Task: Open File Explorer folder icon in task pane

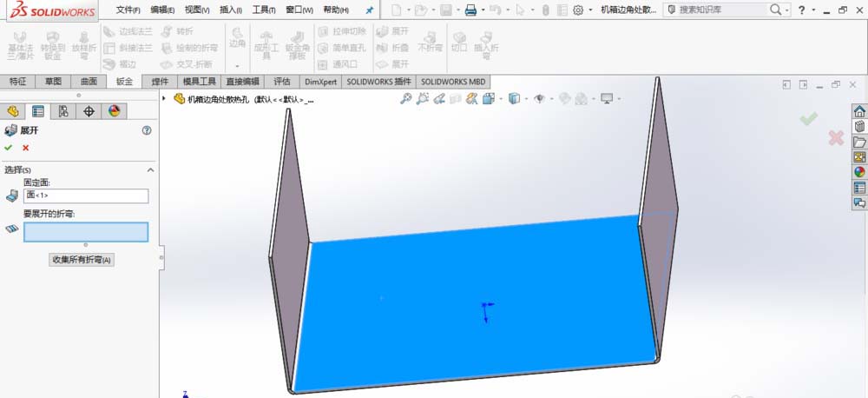Action: tap(859, 142)
